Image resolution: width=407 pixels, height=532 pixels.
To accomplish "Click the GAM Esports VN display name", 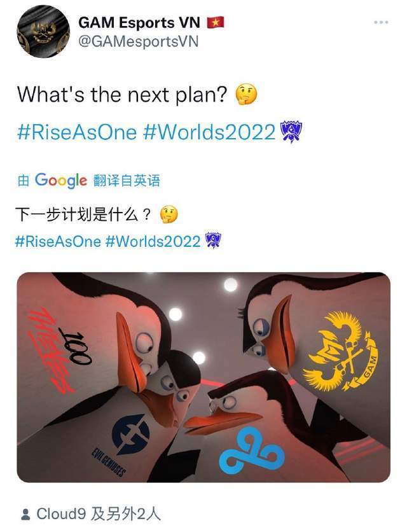I will (139, 23).
